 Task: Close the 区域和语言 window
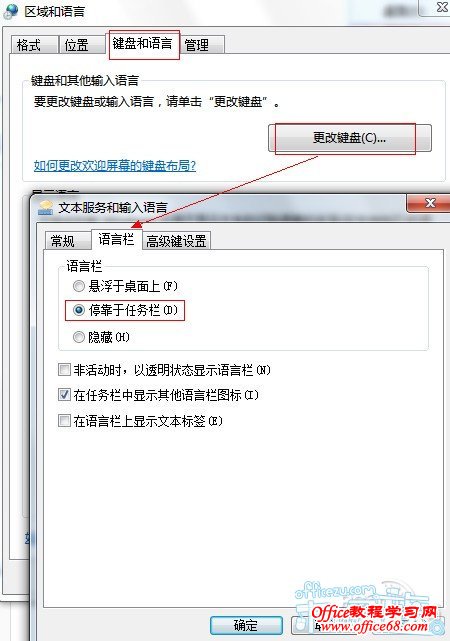[x=440, y=7]
